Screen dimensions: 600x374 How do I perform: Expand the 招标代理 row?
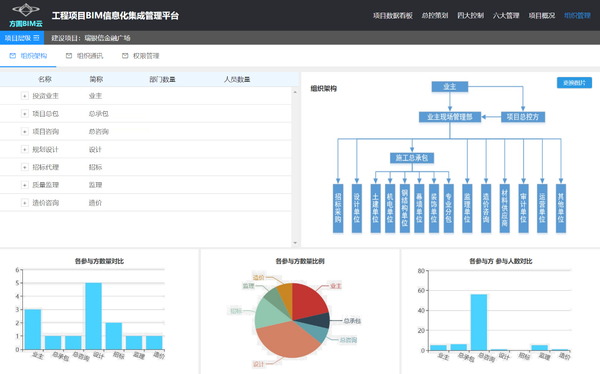(24, 167)
